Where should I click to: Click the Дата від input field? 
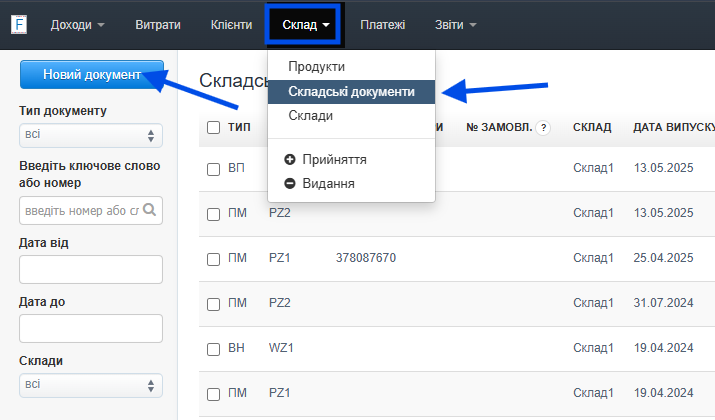coord(90,269)
